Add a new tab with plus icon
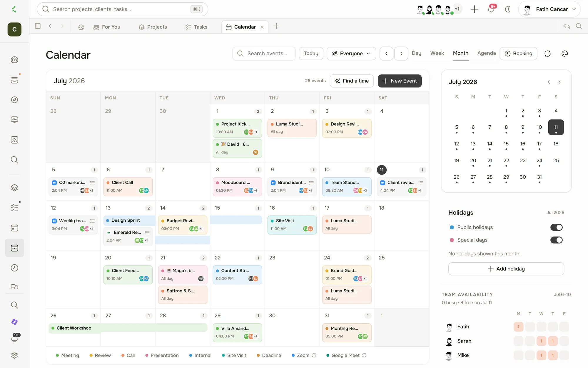 point(276,26)
